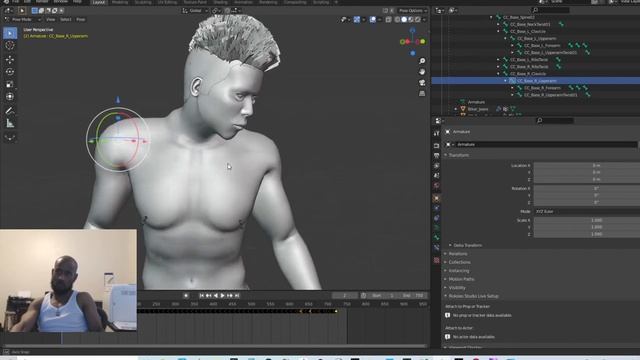Toggle the camera view icon
The height and width of the screenshot is (360, 640).
coord(422,83)
